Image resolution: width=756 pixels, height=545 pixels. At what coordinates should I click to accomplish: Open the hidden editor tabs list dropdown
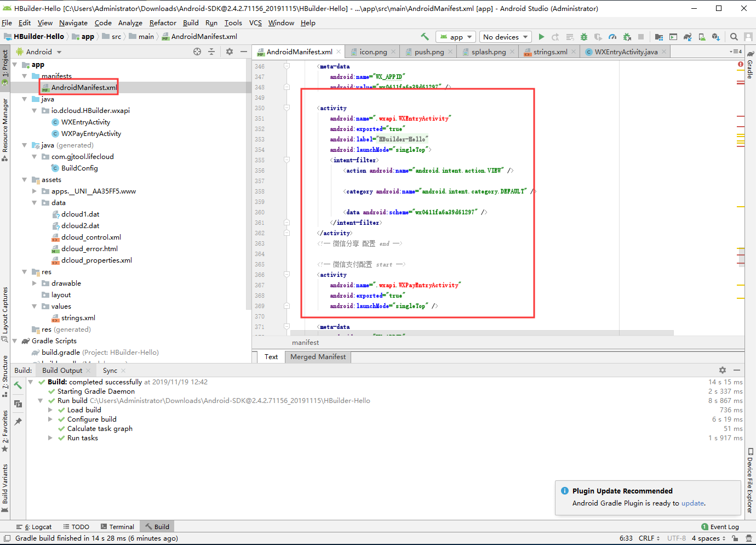pos(736,52)
